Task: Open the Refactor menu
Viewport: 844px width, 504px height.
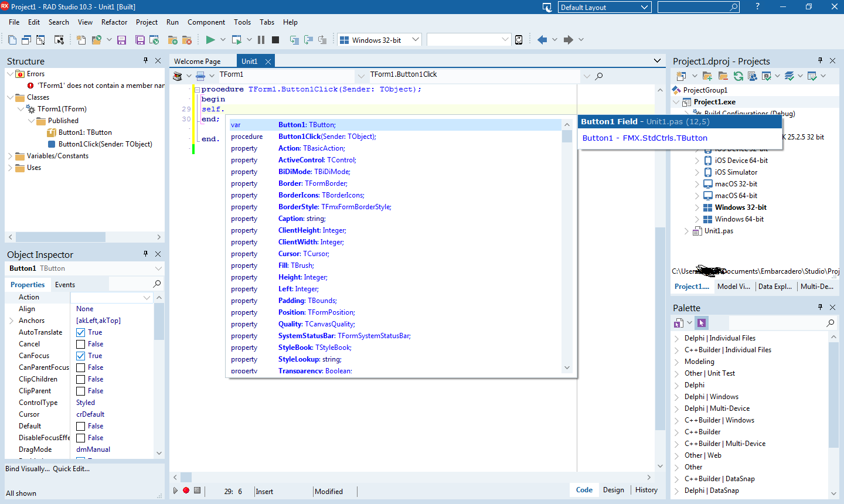Action: point(114,22)
